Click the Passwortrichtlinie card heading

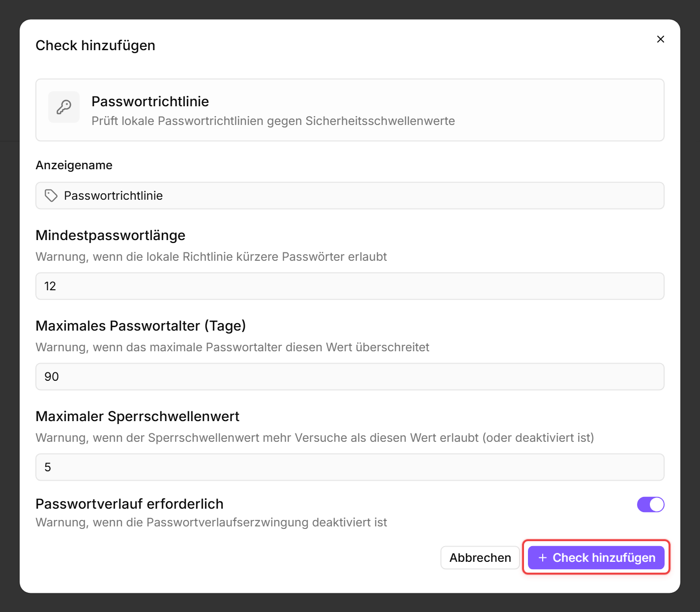(150, 101)
